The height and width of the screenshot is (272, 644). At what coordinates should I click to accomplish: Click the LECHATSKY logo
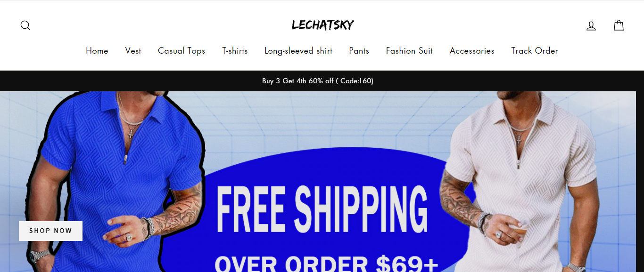322,25
